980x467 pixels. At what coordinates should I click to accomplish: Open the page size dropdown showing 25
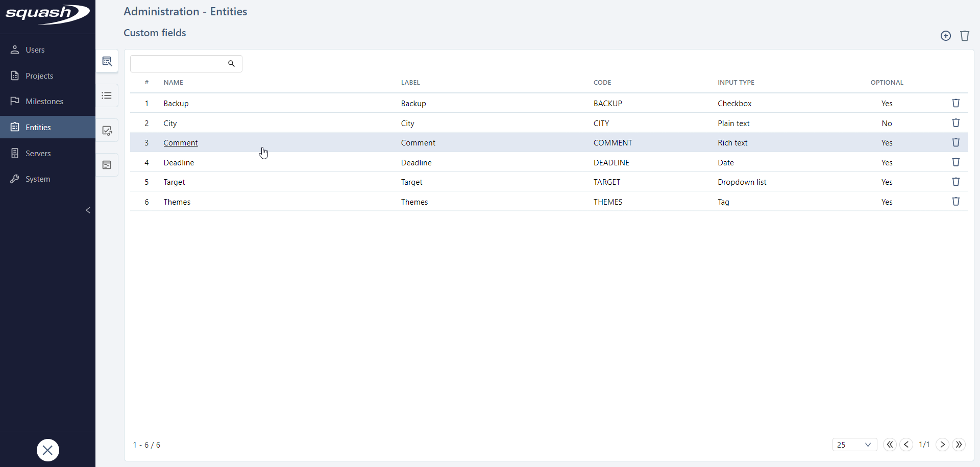pos(855,445)
